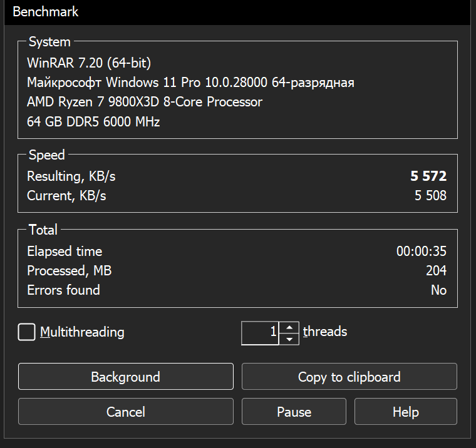The height and width of the screenshot is (448, 476).
Task: Click the current speed value 5 508
Action: coord(430,195)
